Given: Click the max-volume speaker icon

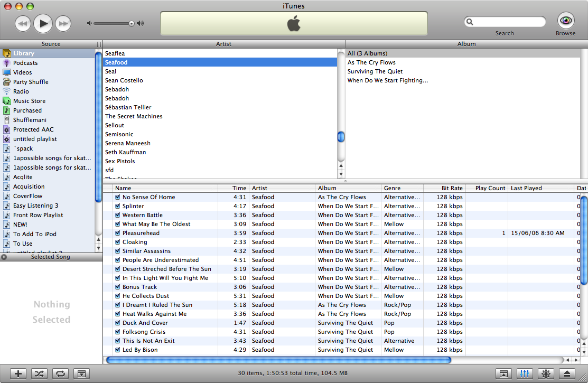Looking at the screenshot, I should (140, 24).
